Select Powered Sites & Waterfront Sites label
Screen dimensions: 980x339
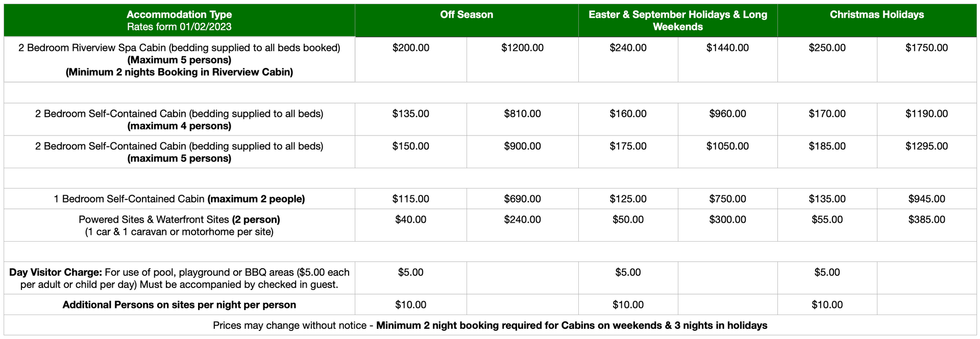point(179,225)
